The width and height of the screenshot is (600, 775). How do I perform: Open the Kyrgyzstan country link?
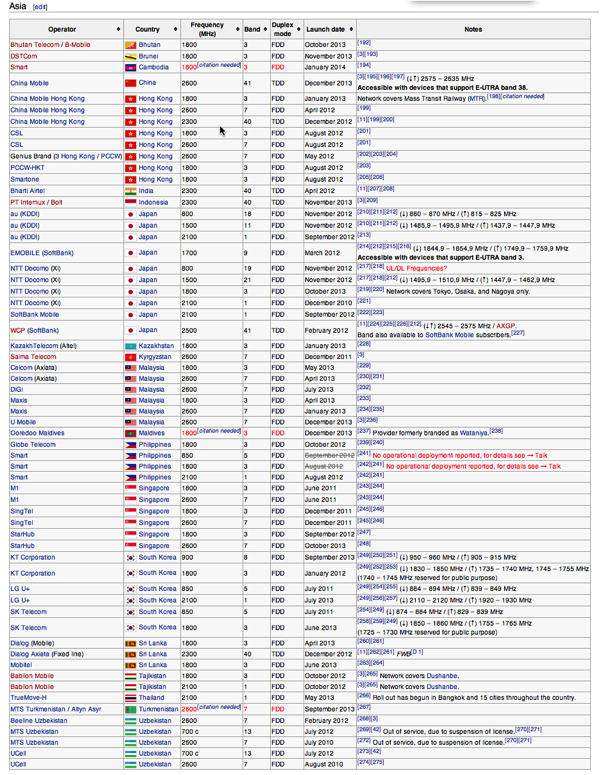click(x=155, y=357)
